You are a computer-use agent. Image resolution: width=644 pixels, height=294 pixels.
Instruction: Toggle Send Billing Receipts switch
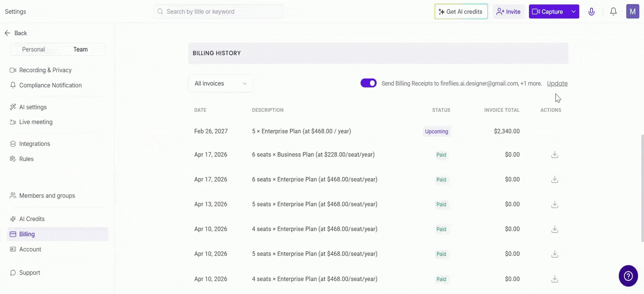click(x=369, y=83)
